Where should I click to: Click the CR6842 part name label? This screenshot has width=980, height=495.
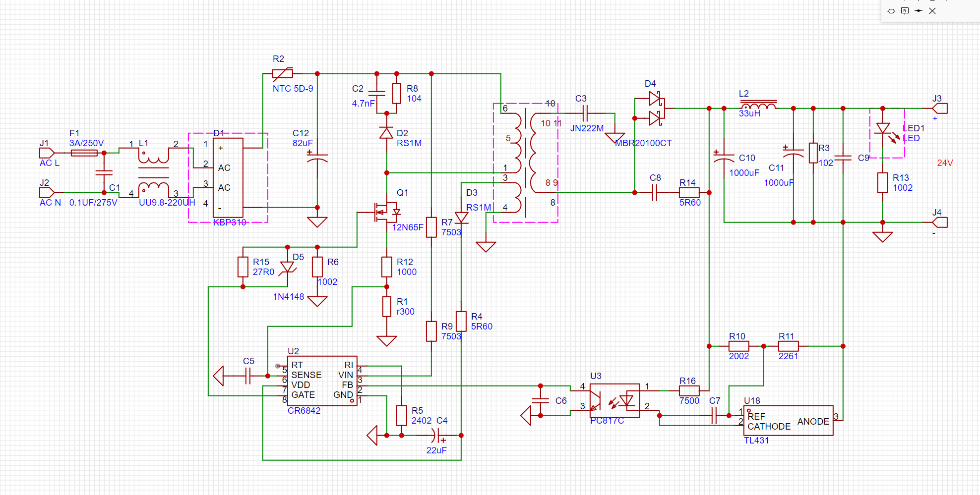pos(304,411)
